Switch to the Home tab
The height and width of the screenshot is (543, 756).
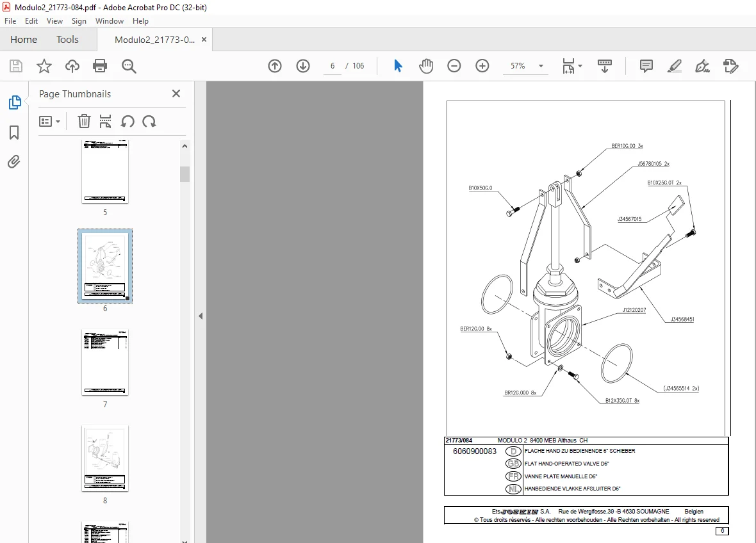coord(24,40)
